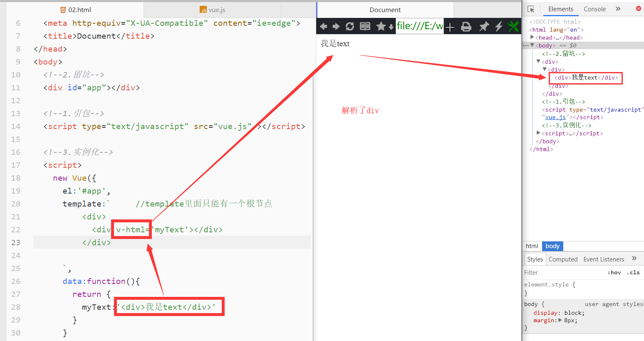644x341 pixels.
Task: Click line number 23 in editor gutter
Action: point(16,242)
